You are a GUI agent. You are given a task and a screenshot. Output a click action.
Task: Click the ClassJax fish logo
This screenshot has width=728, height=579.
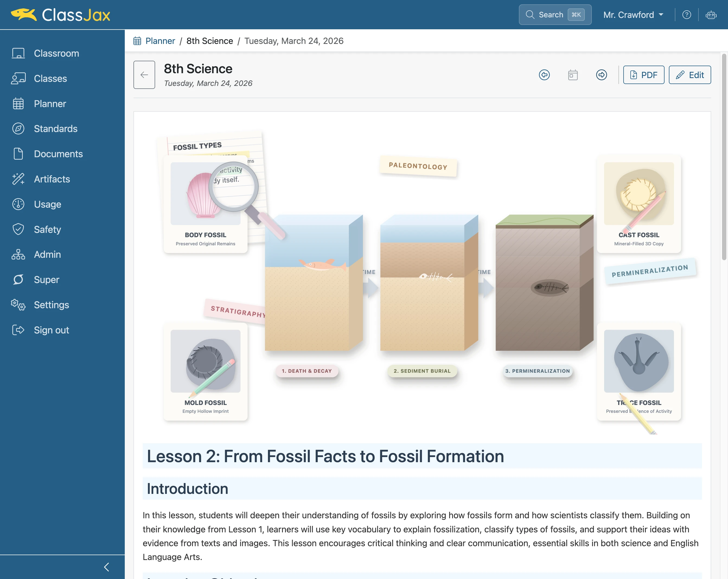pos(24,15)
